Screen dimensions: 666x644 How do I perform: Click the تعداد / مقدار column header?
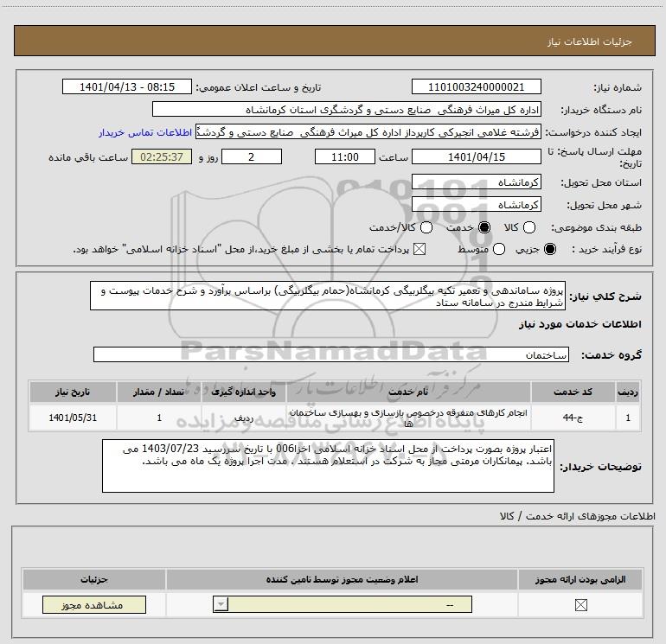click(158, 392)
